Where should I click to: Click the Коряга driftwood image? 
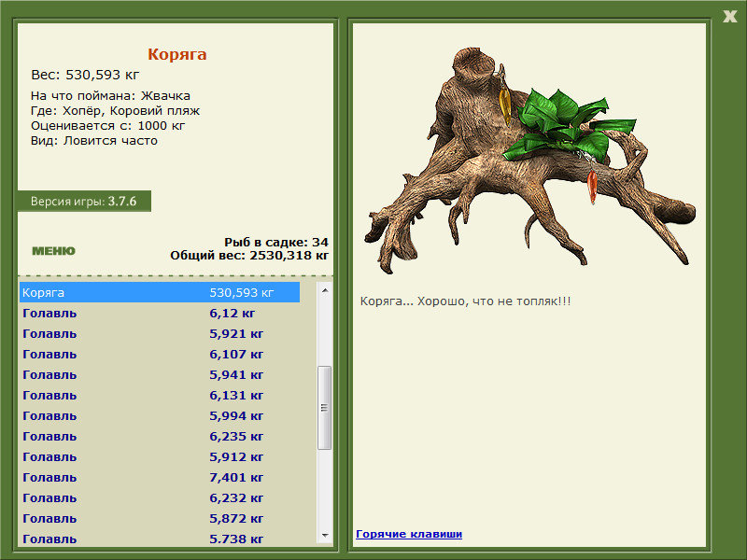[x=529, y=160]
